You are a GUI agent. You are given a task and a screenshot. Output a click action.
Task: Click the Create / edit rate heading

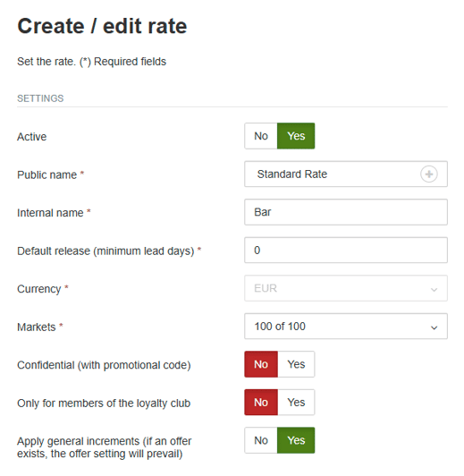coord(102,26)
